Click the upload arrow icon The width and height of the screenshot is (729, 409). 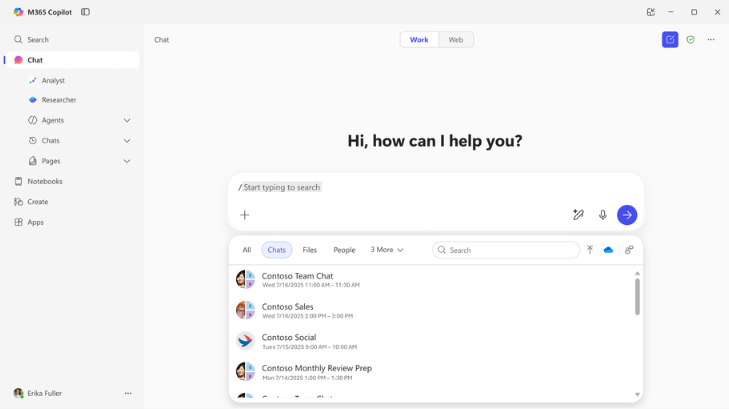coord(590,250)
